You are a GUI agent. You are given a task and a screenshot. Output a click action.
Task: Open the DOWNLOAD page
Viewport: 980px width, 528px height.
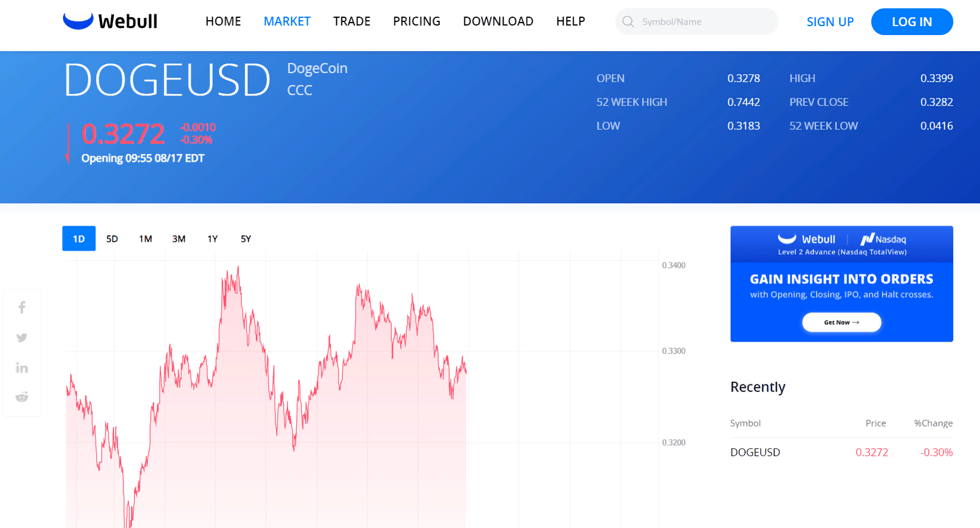498,21
